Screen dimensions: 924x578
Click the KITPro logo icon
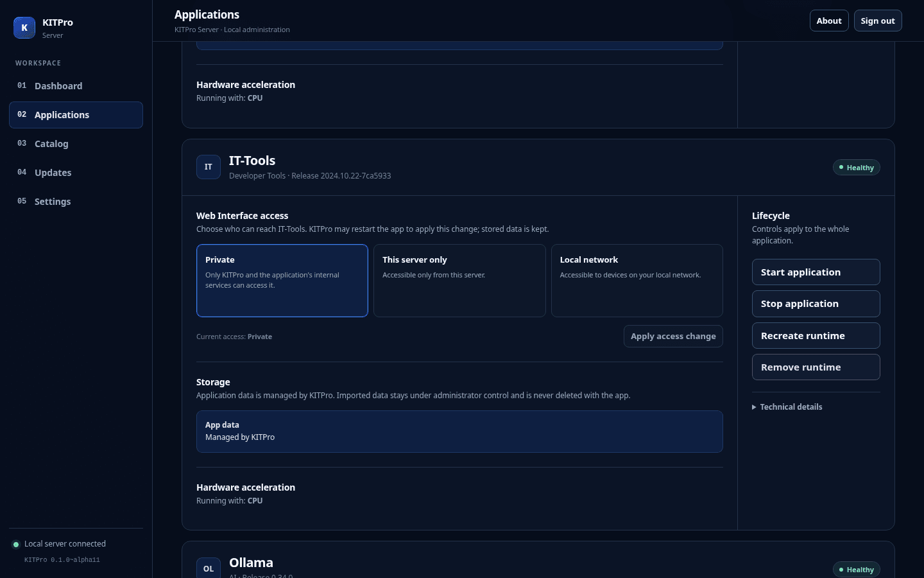click(24, 28)
